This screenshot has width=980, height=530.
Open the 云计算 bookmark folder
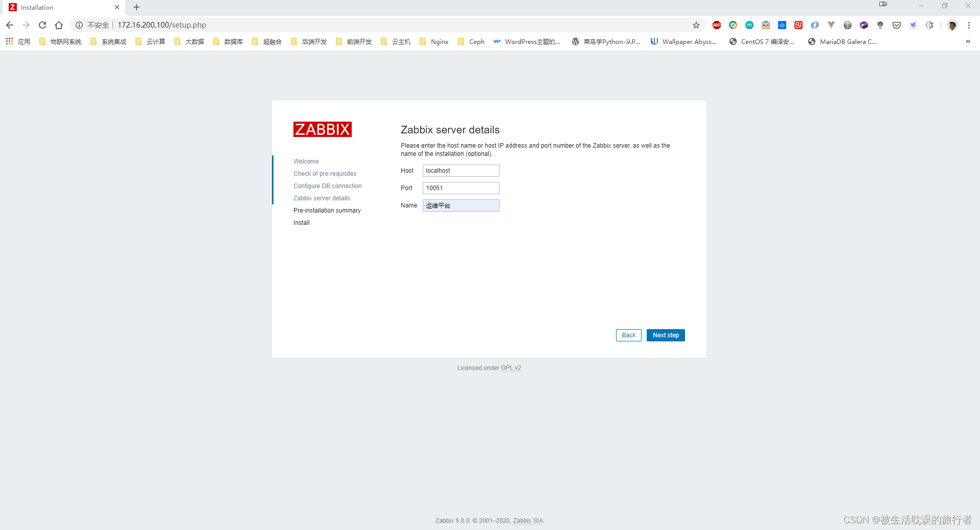(150, 41)
